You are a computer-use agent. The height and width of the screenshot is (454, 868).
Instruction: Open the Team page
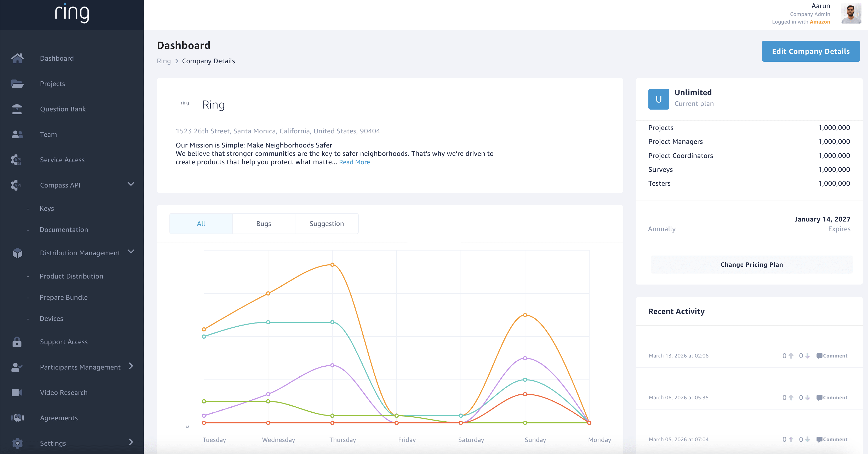coord(49,134)
